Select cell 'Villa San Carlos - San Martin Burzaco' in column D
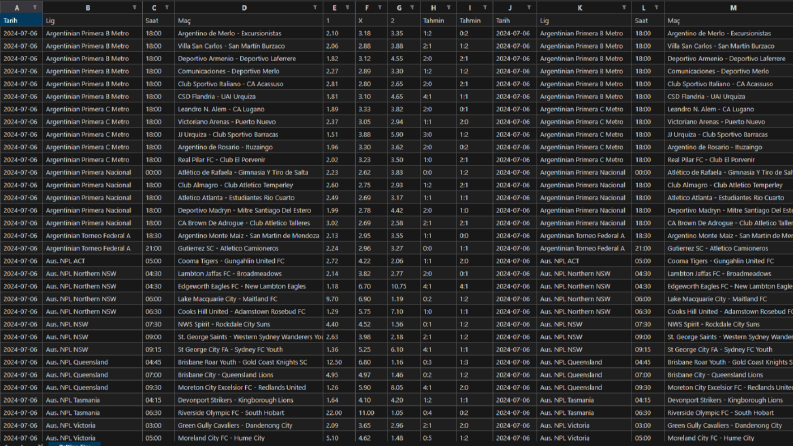 pyautogui.click(x=249, y=46)
